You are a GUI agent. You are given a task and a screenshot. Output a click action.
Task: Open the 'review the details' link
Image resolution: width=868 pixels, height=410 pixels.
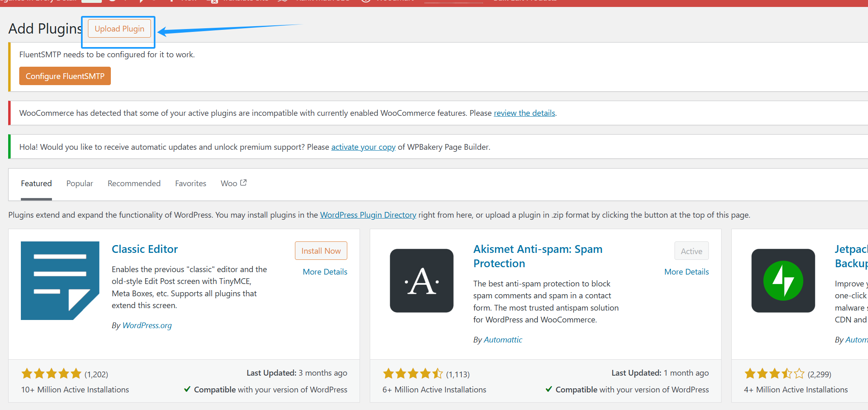(524, 113)
